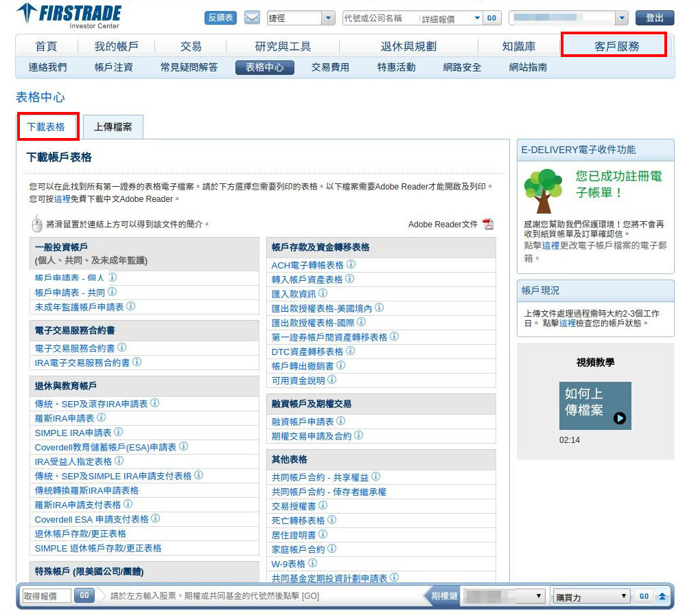698x616 pixels.
Task: Open the 共同帳戶合約 - 倖存者繼承權 link
Action: [x=329, y=492]
